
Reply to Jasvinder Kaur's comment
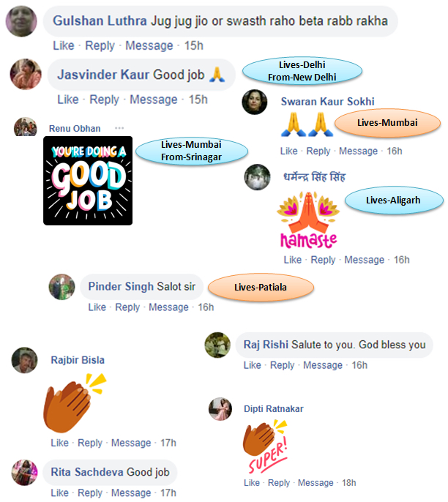click(104, 100)
